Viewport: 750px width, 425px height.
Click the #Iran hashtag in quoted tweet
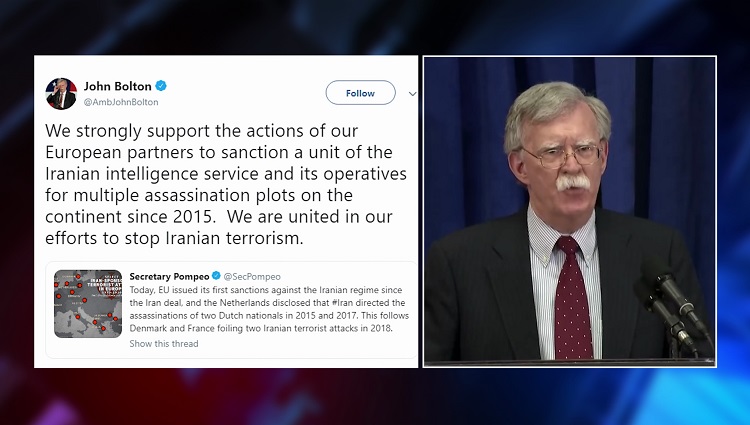(x=342, y=303)
